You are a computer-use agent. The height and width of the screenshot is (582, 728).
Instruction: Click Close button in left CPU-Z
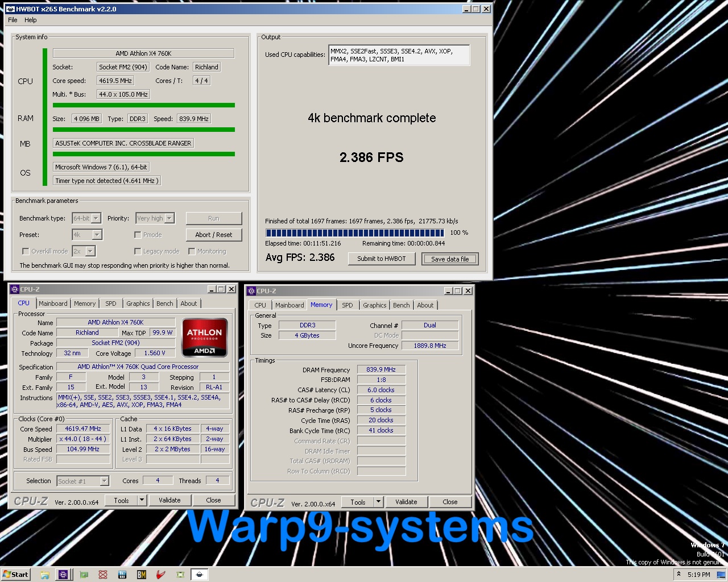(x=214, y=500)
